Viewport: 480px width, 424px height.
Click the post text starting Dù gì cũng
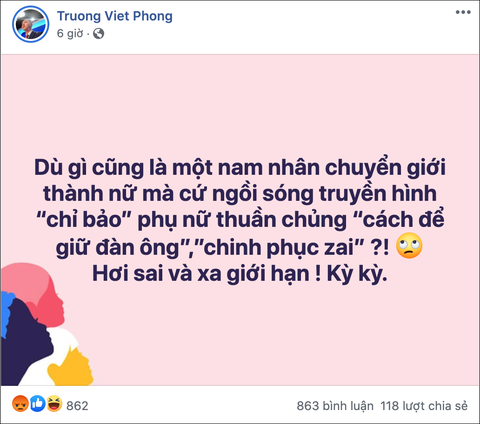tap(240, 220)
